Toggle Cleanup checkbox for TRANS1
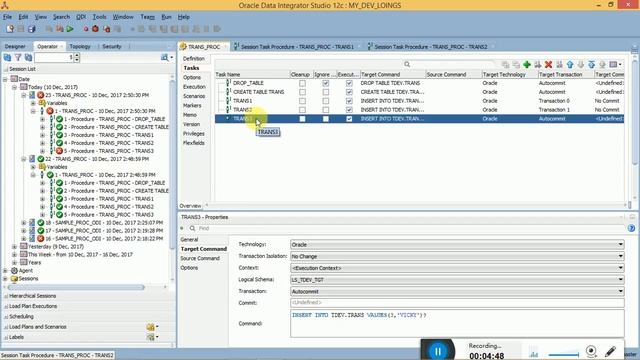Screen dimensions: 640x360 [302, 101]
